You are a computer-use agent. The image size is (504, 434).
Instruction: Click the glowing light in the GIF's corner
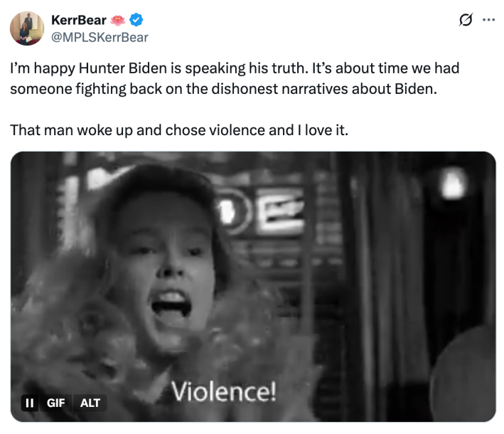pos(452,182)
